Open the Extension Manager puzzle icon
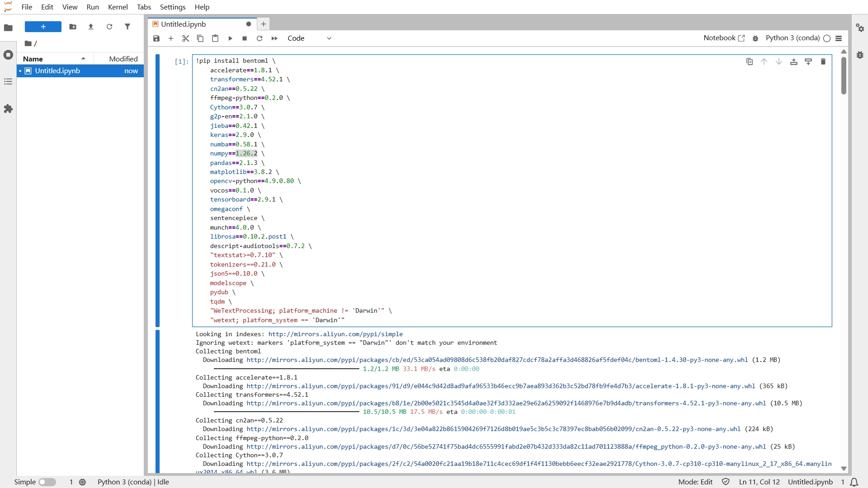868x488 pixels. pos(8,109)
